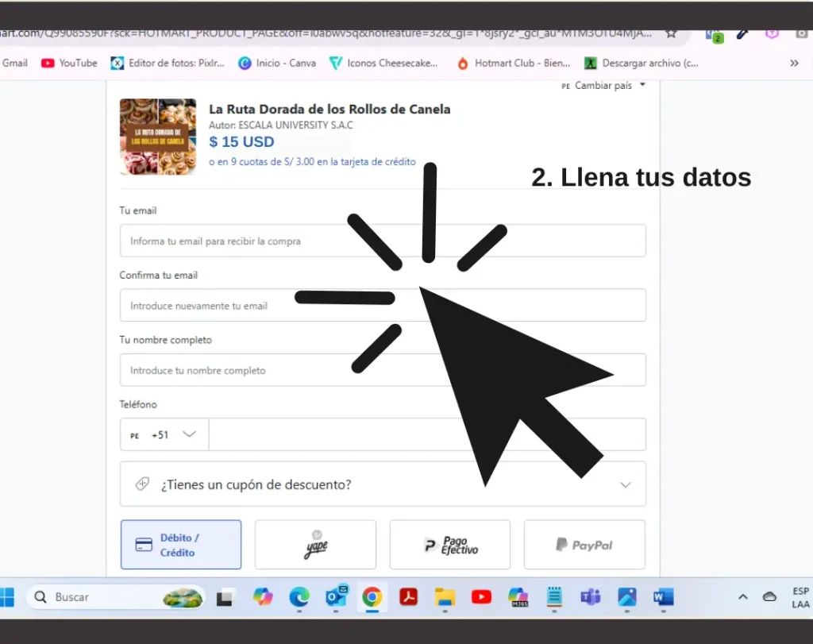Open the +51 phone country code dropdown

pyautogui.click(x=164, y=434)
